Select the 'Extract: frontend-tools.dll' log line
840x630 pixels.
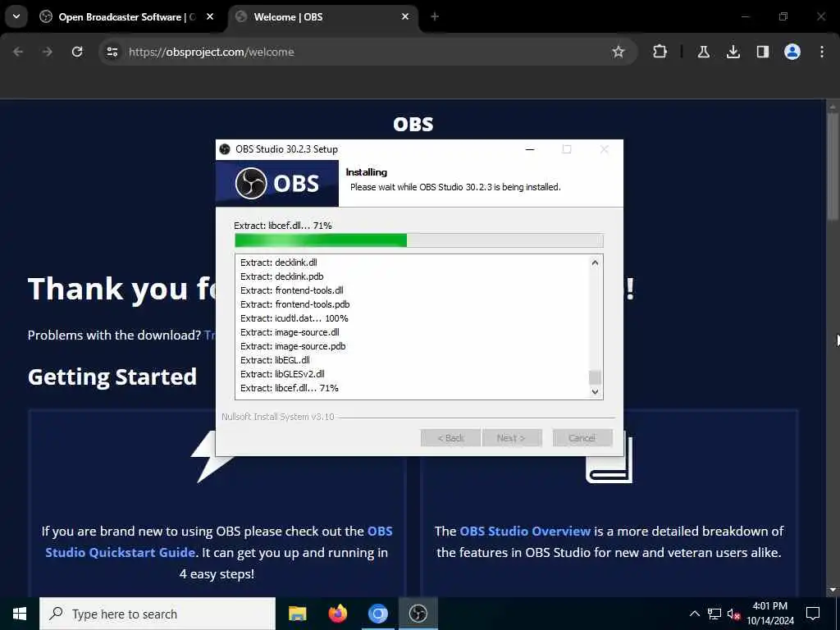(292, 290)
